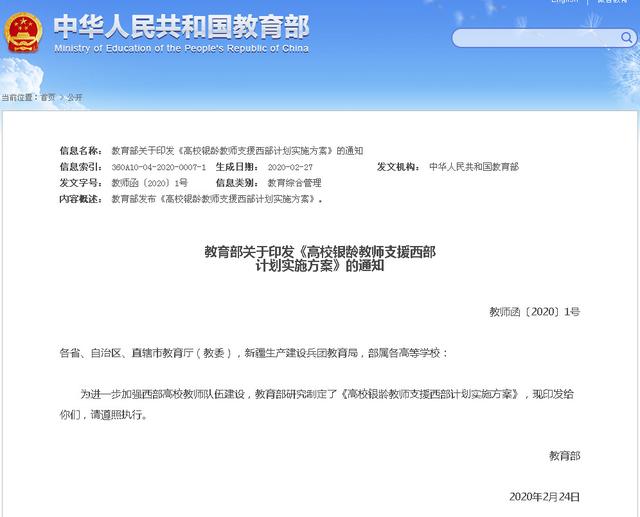Click the 发文字号 label

(81, 183)
